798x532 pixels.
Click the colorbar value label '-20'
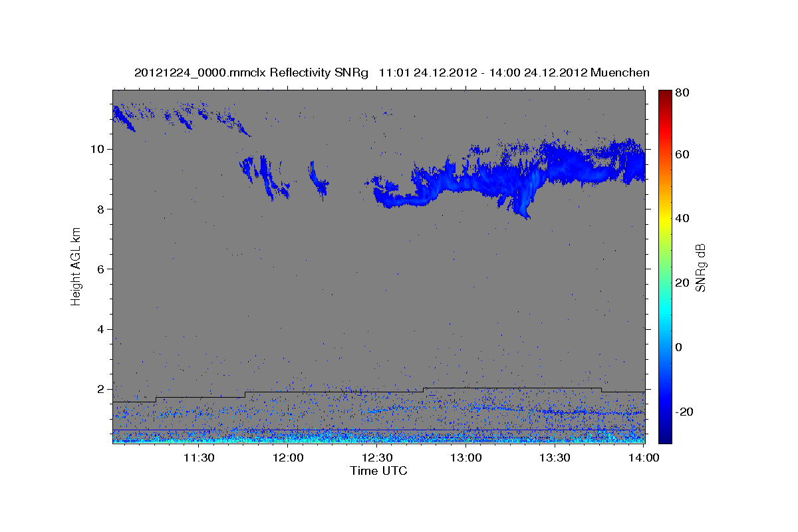(x=683, y=412)
